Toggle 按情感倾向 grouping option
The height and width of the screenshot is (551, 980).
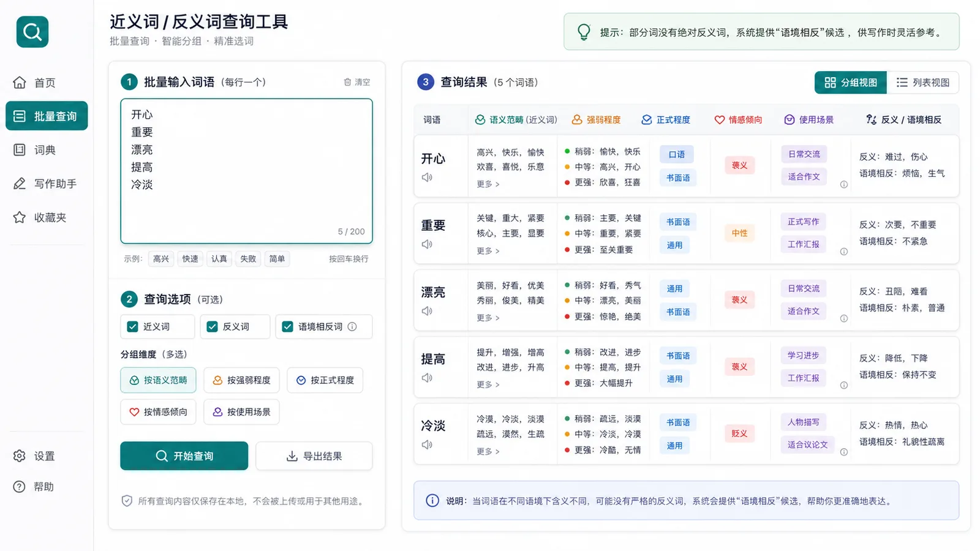(158, 412)
